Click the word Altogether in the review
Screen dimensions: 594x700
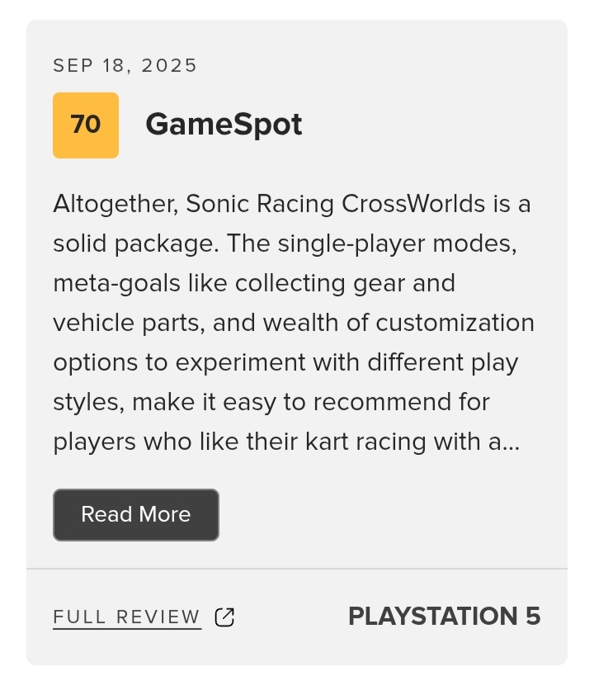115,205
